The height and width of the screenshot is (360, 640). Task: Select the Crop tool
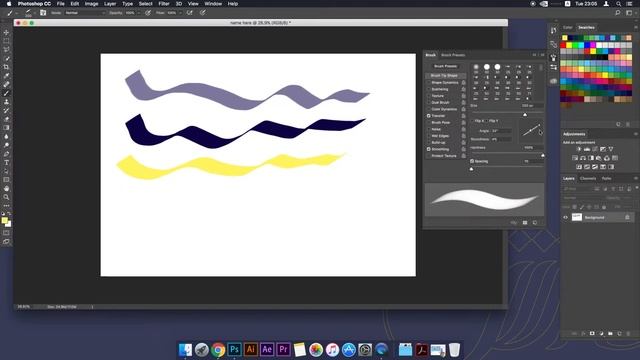(x=6, y=67)
